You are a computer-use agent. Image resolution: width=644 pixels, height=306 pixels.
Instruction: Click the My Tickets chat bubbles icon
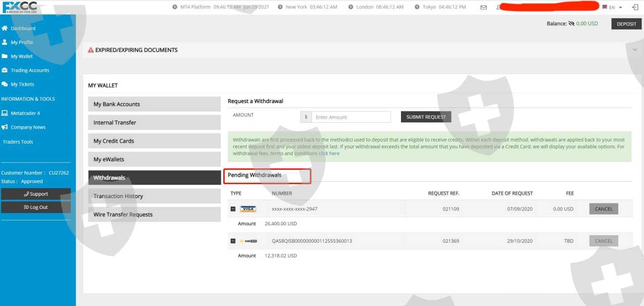tap(5, 84)
